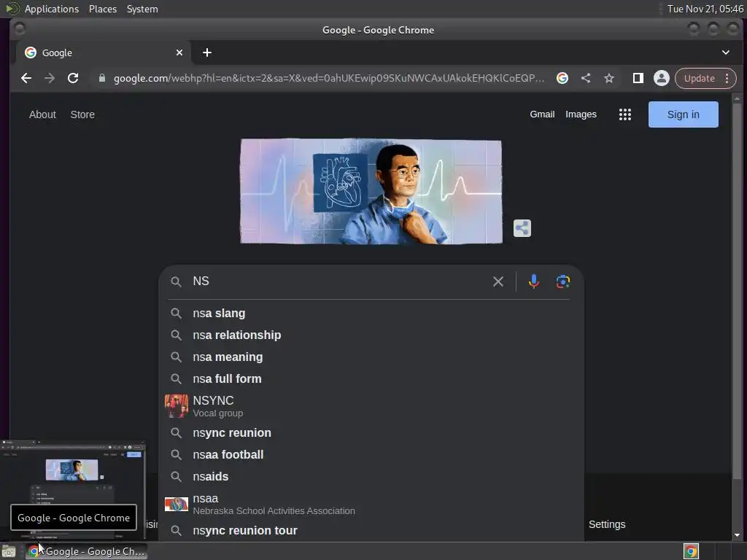Reload the Google page
747x560 pixels.
[73, 78]
